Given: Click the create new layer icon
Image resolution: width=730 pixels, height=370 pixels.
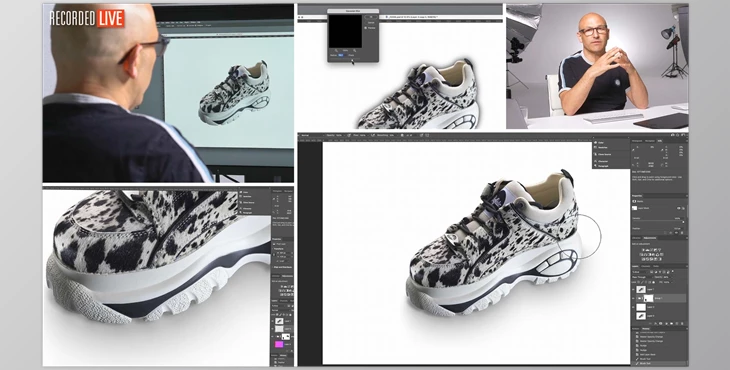Looking at the screenshot, I should pos(677,323).
